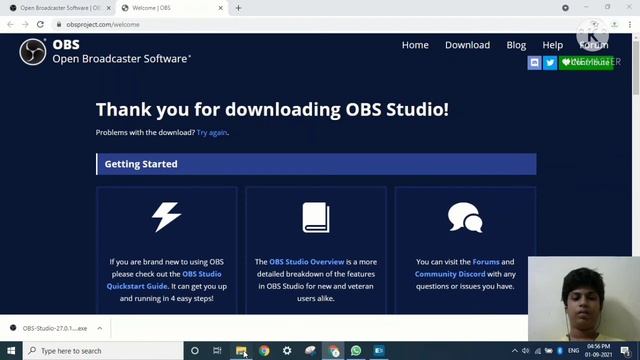Open the Community Discord link
The width and height of the screenshot is (640, 360).
[450, 274]
